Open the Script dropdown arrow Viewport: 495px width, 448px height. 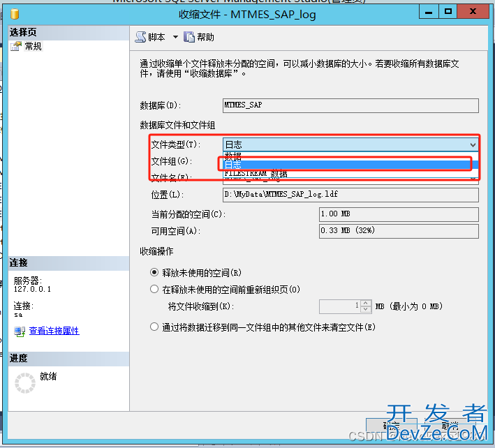[175, 37]
